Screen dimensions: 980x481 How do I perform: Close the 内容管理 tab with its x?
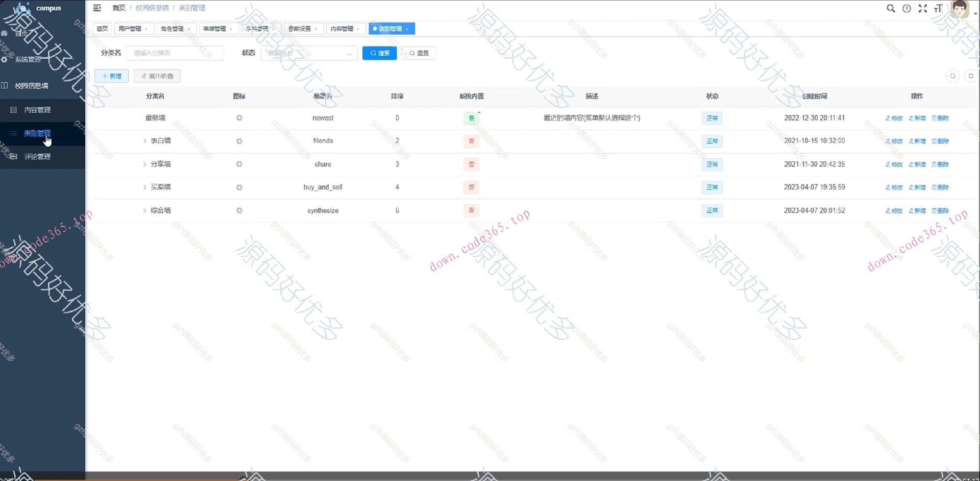pyautogui.click(x=358, y=29)
